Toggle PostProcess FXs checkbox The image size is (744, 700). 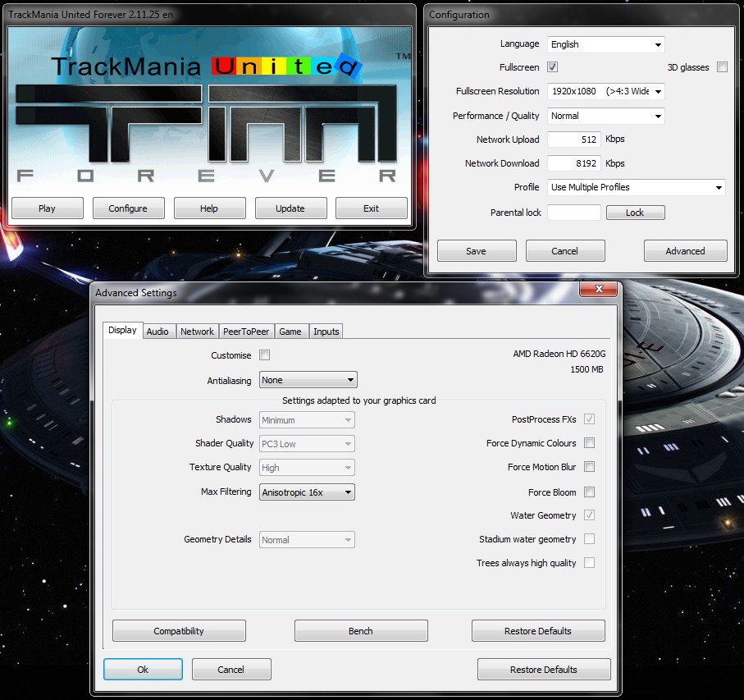click(589, 419)
